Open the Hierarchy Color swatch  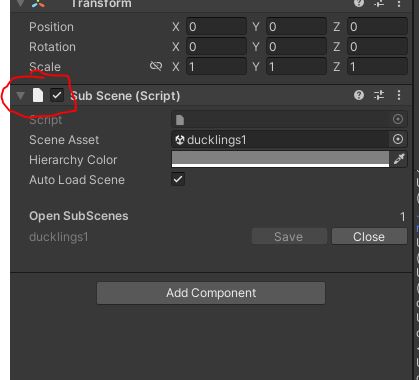pyautogui.click(x=280, y=159)
